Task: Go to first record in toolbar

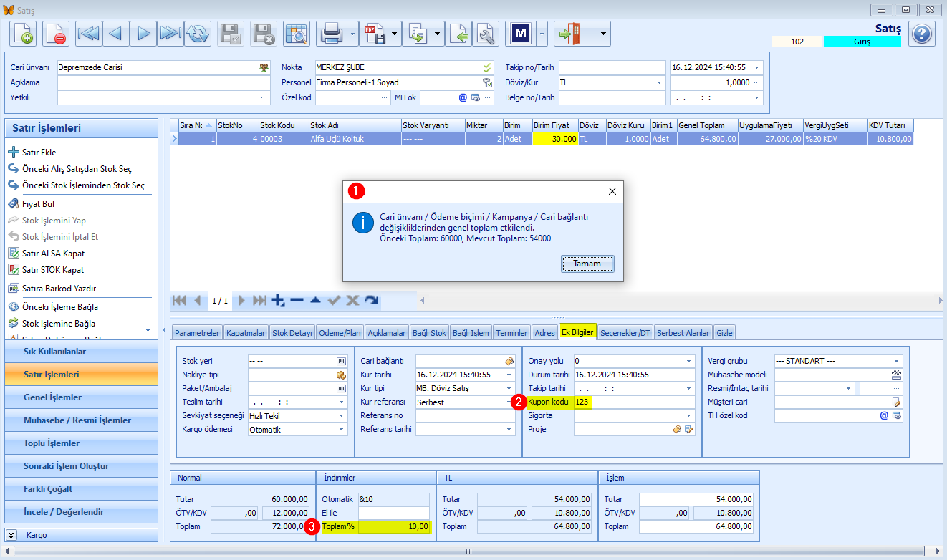Action: point(89,33)
